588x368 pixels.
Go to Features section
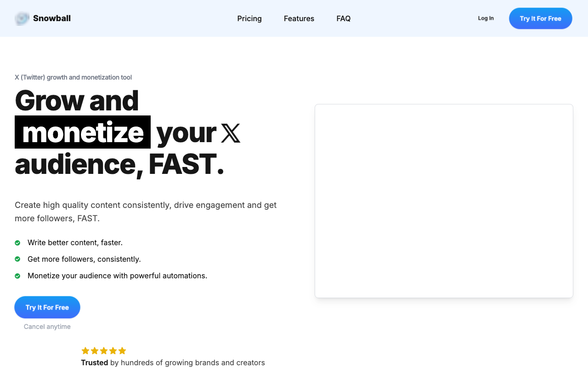pos(299,18)
